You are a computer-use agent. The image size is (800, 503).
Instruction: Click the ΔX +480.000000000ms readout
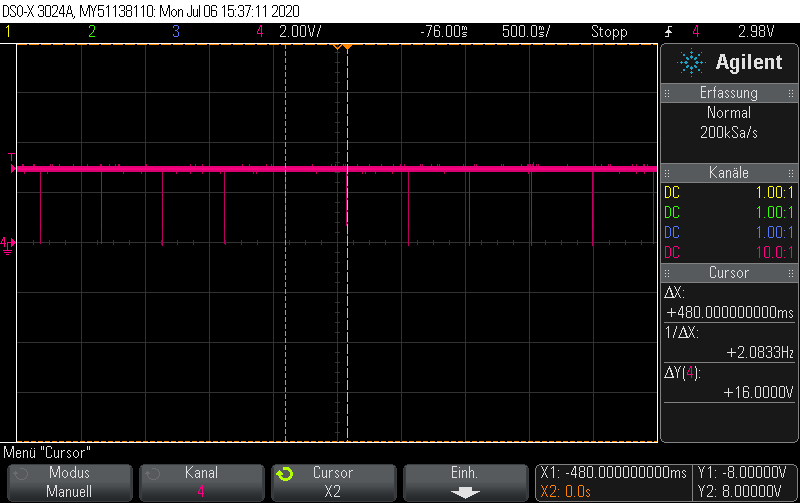click(x=729, y=303)
